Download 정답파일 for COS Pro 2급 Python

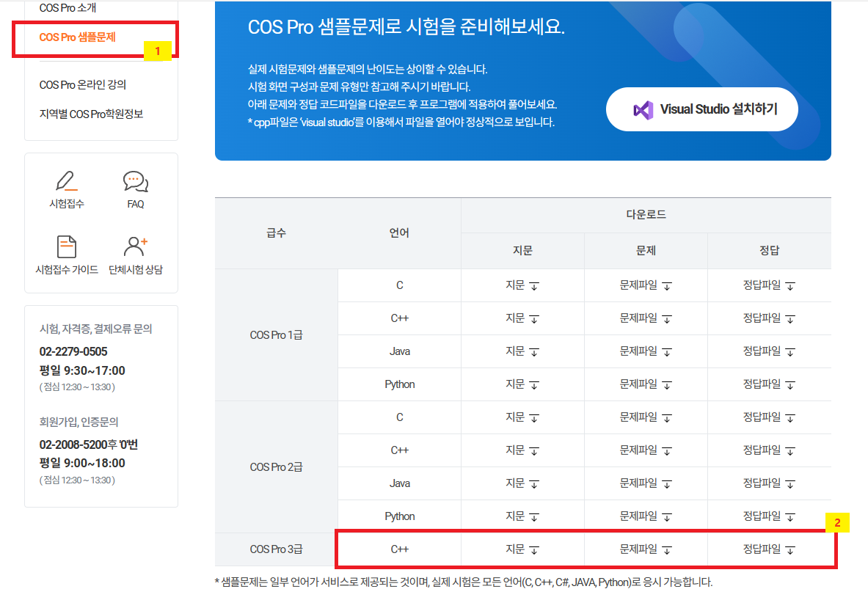pyautogui.click(x=769, y=516)
